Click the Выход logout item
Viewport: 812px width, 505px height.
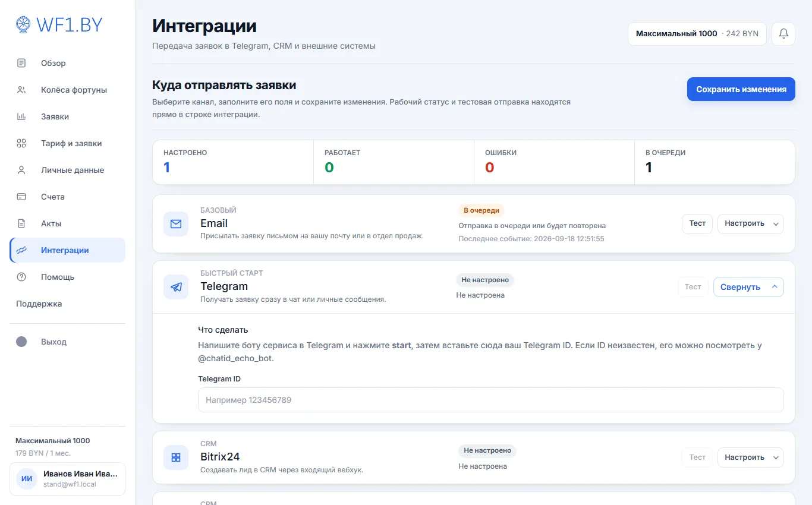(67, 342)
